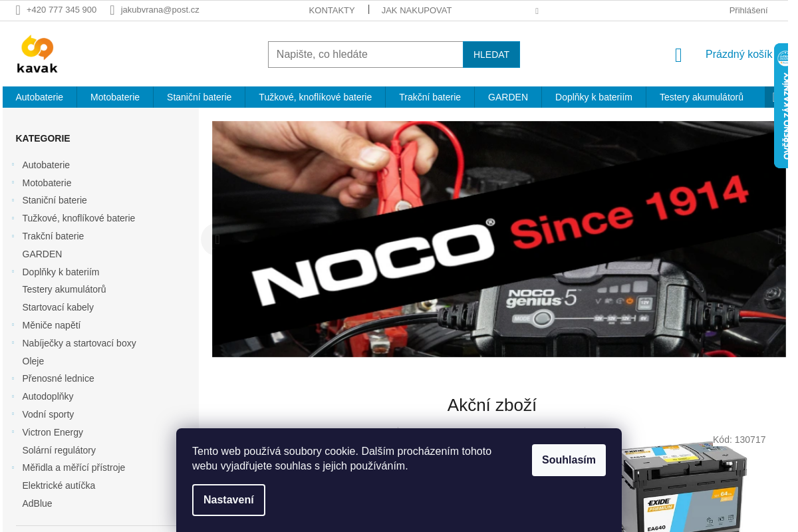
Task: Click the envelope icon beside jakubvrana@post.cz
Action: click(112, 10)
